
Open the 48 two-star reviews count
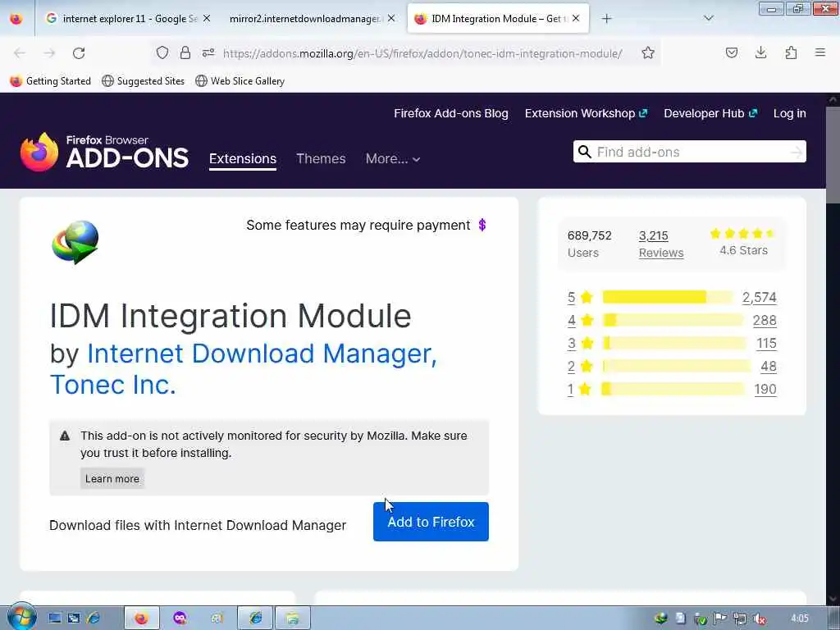click(x=768, y=367)
